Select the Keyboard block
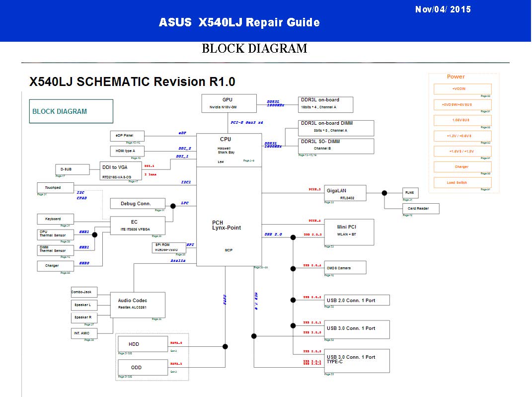The image size is (532, 397). coord(55,219)
